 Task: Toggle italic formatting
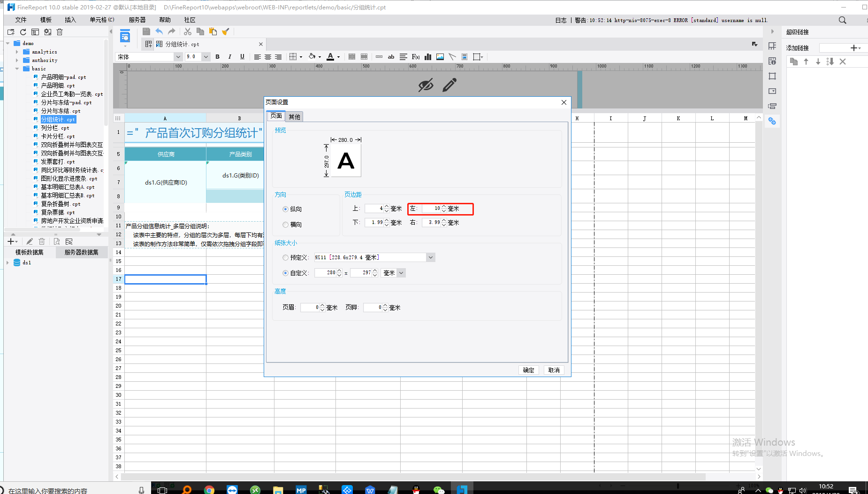[229, 57]
